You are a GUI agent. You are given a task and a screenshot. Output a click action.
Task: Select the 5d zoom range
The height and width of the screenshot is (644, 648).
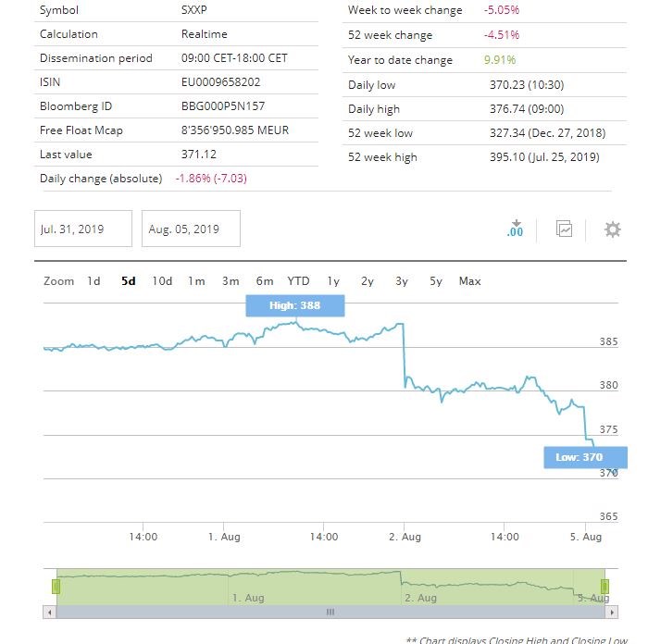click(x=129, y=281)
